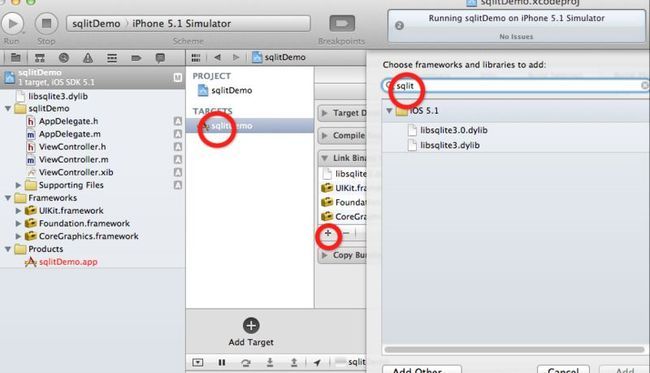
Task: Click the horizontal scrollbar in library dialog
Action: tap(514, 349)
